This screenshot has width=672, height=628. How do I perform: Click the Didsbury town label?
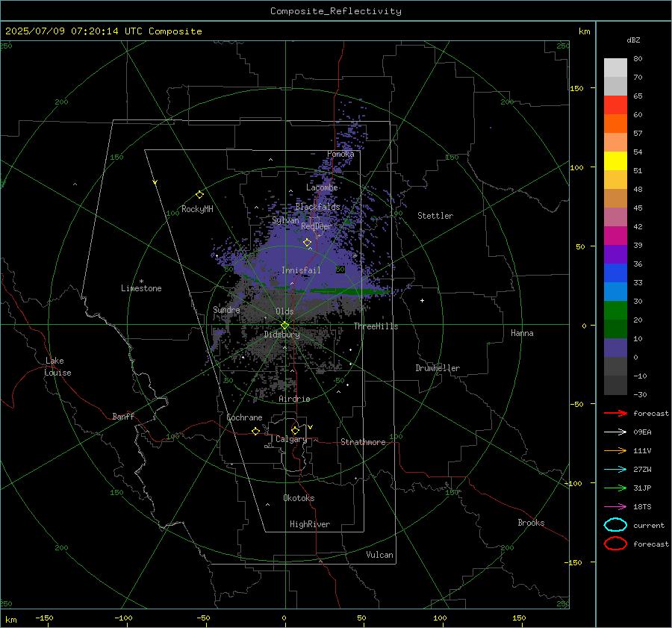click(281, 335)
